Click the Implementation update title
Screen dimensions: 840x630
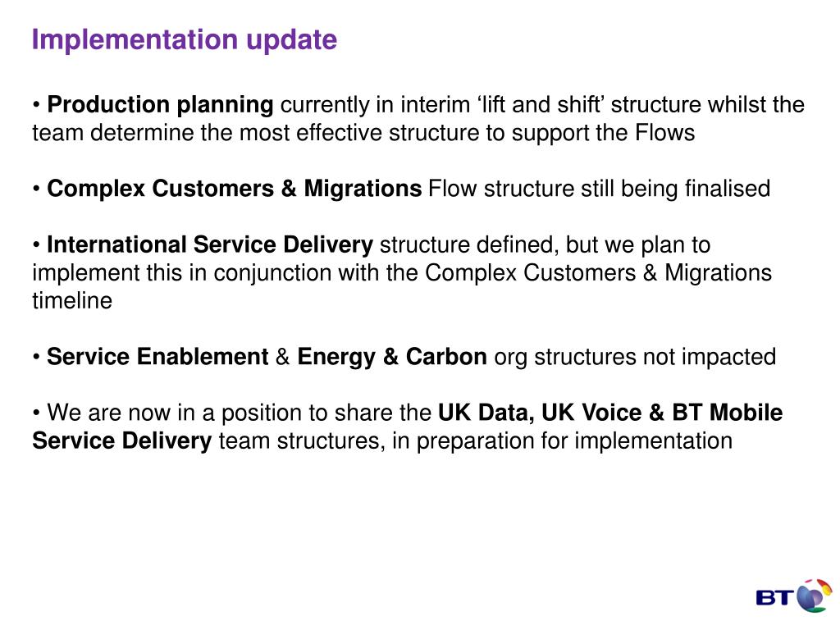click(x=185, y=39)
